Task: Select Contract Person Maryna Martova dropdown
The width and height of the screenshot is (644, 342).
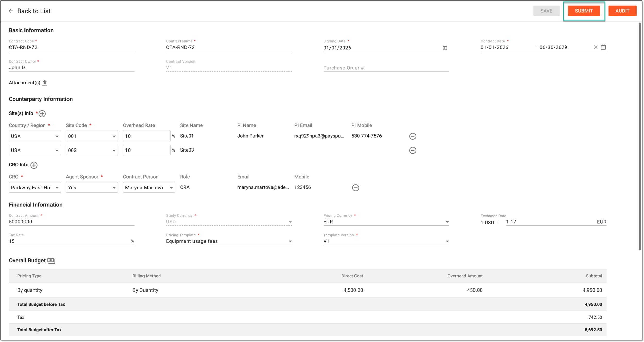Action: [149, 188]
